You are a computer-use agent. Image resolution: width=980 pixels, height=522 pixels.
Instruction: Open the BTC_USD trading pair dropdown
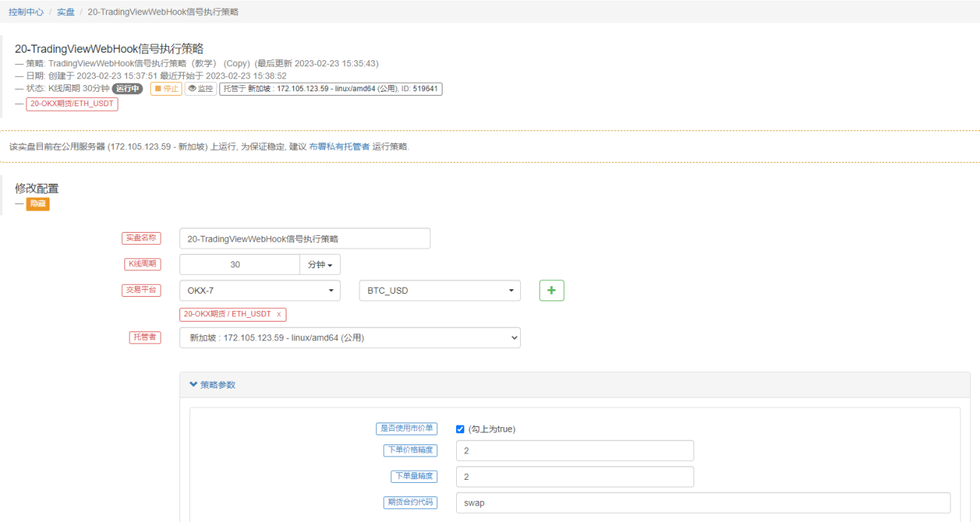coord(439,291)
